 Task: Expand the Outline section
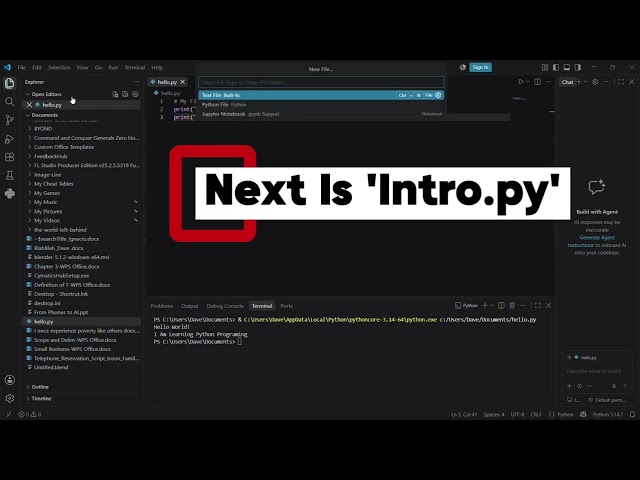40,387
